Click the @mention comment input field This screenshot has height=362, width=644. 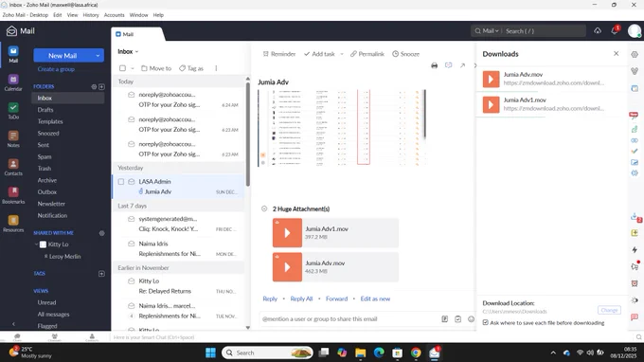[349, 318]
